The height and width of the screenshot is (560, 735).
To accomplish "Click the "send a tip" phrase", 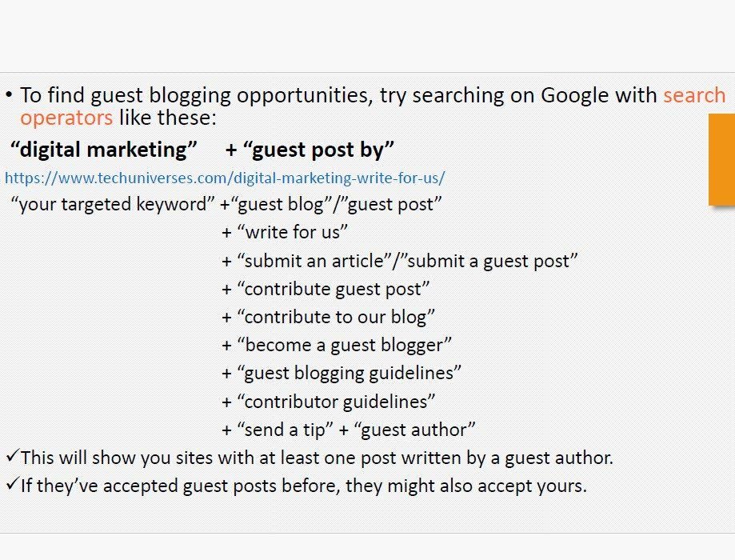I will (285, 430).
